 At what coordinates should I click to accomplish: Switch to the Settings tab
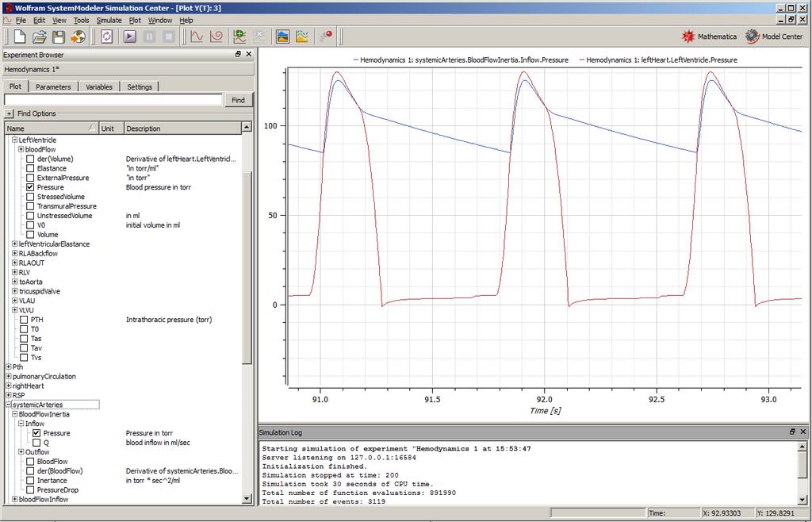click(140, 87)
